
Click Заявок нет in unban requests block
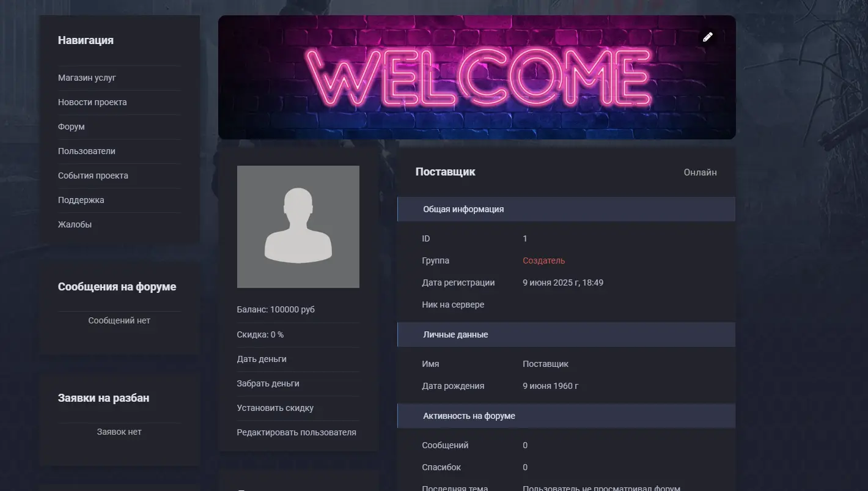tap(119, 432)
